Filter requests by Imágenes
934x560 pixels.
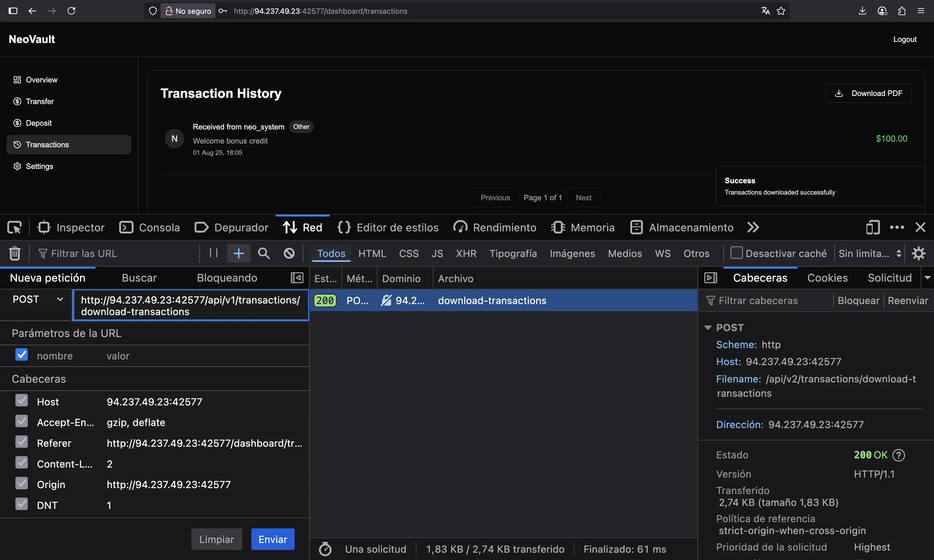[572, 254]
